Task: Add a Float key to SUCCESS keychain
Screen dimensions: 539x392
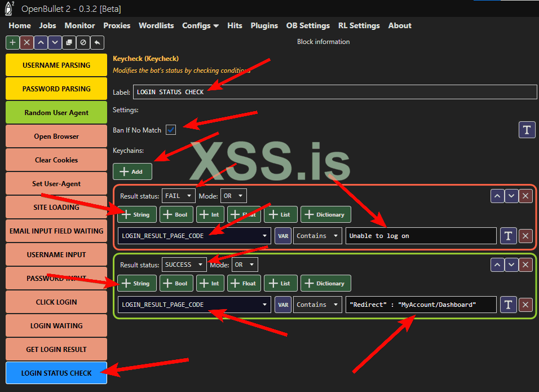Action: click(x=244, y=283)
